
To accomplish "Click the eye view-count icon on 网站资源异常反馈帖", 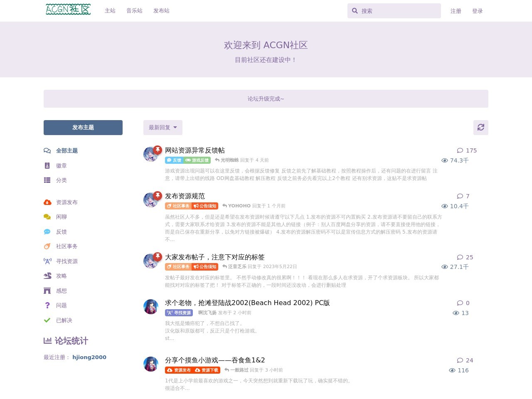I will tap(444, 160).
